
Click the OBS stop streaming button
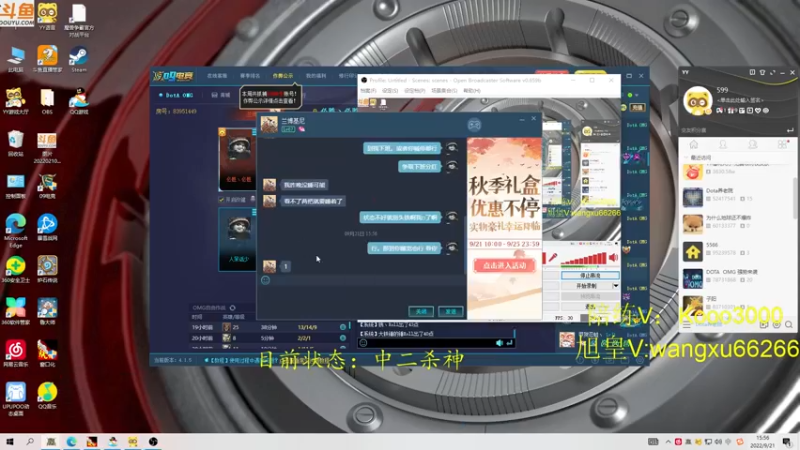pyautogui.click(x=590, y=276)
